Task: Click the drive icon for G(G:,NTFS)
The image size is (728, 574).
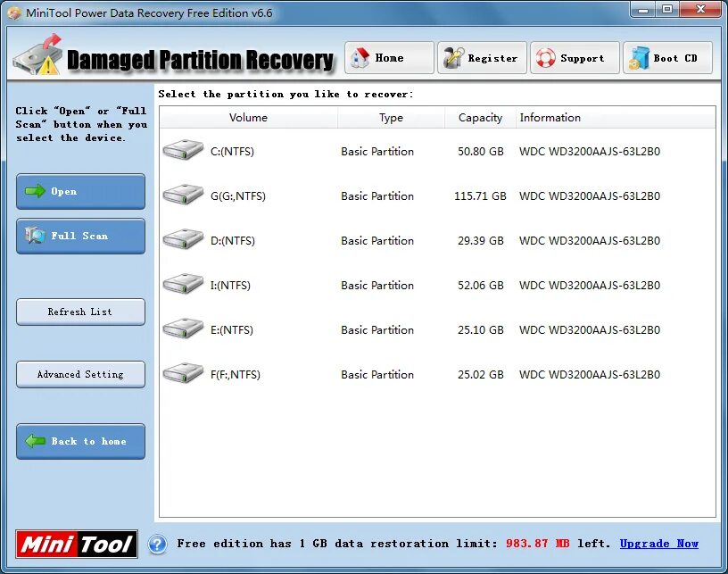Action: pos(183,194)
